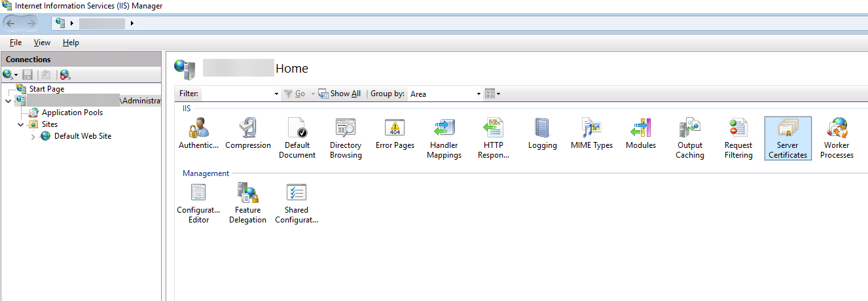Open the view mode dropdown arrow
868x301 pixels.
[498, 94]
